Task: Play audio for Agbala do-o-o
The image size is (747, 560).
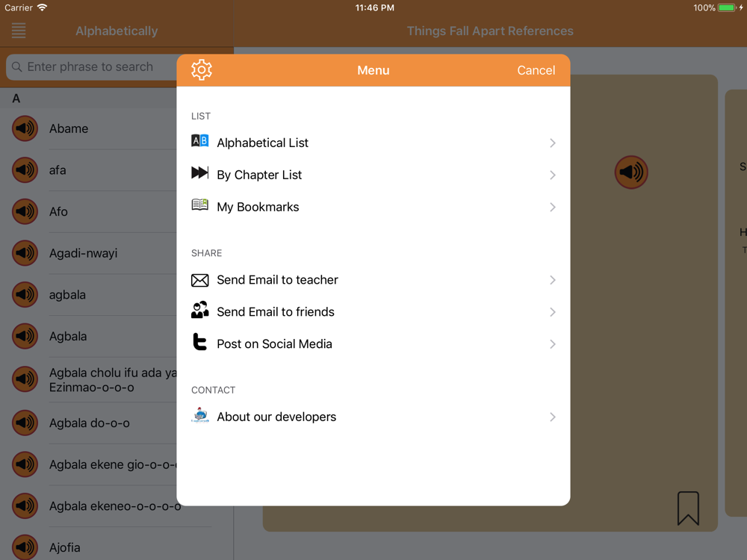Action: (25, 423)
